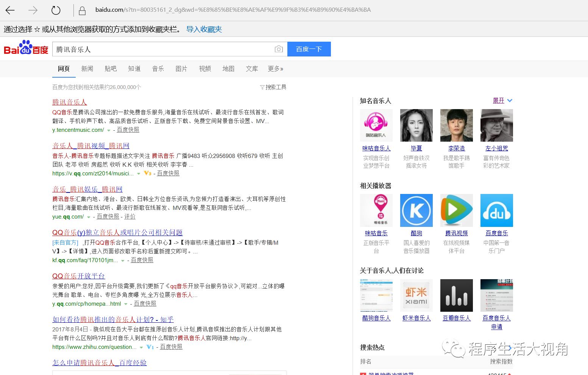Image resolution: width=588 pixels, height=375 pixels.
Task: Open dropdown arrow next to kf.qq.com URL
Action: [x=123, y=261]
